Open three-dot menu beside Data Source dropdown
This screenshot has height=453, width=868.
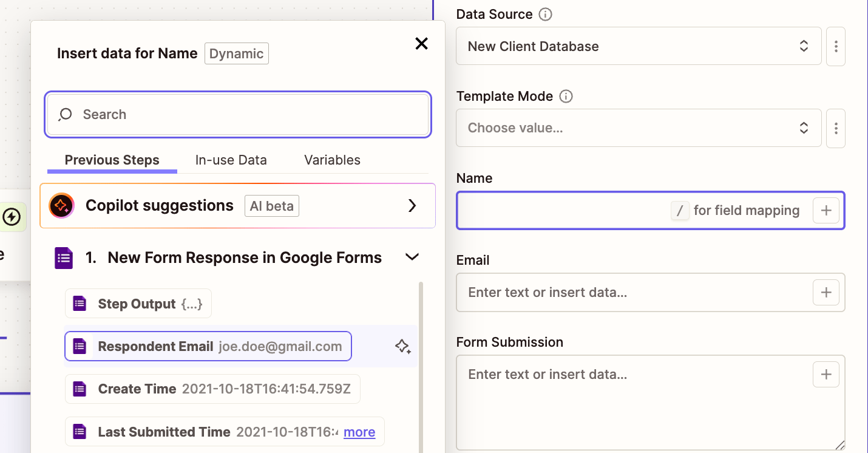tap(836, 46)
